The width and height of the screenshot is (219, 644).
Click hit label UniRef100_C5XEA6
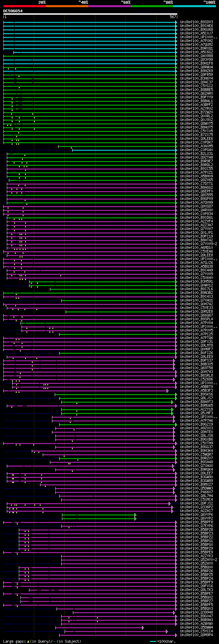tap(196, 252)
